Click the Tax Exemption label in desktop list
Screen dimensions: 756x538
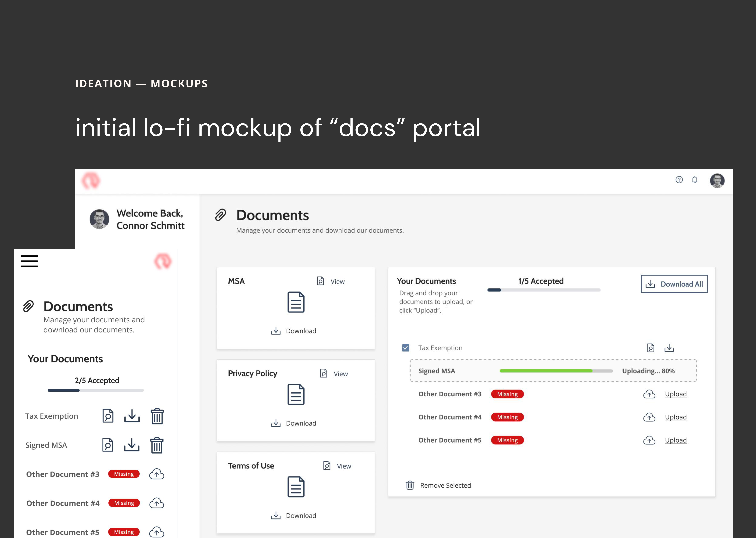pos(440,348)
